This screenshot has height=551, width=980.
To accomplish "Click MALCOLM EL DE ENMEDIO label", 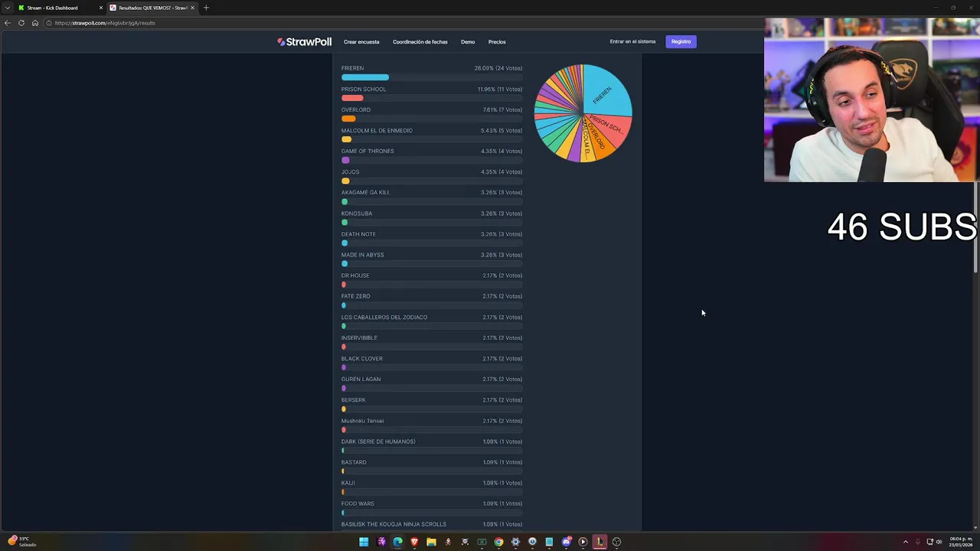I will pyautogui.click(x=377, y=130).
